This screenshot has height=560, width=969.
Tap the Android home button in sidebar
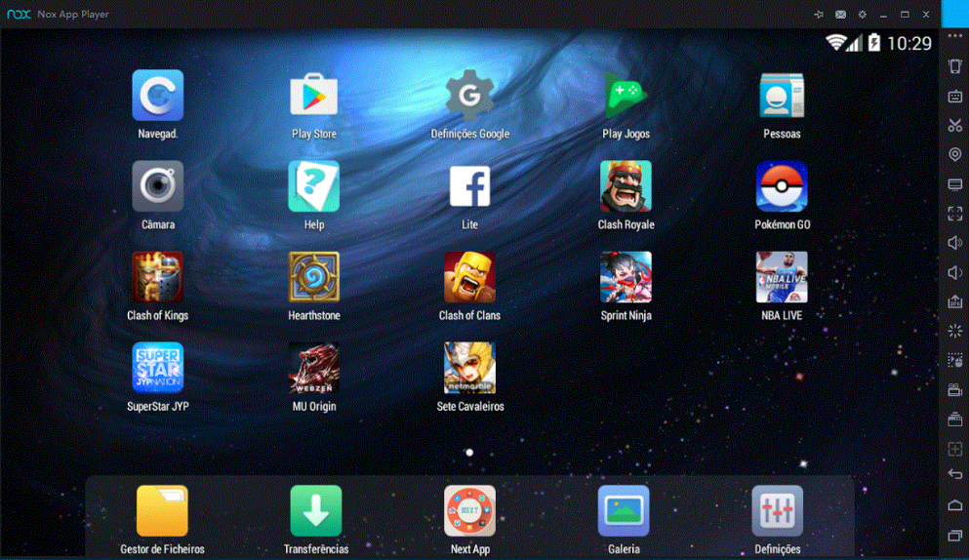954,505
